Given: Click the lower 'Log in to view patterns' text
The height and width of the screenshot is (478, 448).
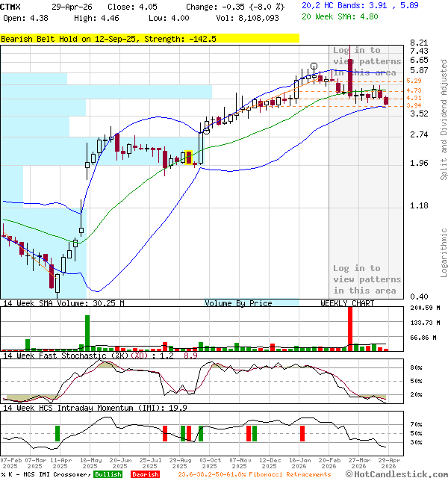Looking at the screenshot, I should 366,279.
